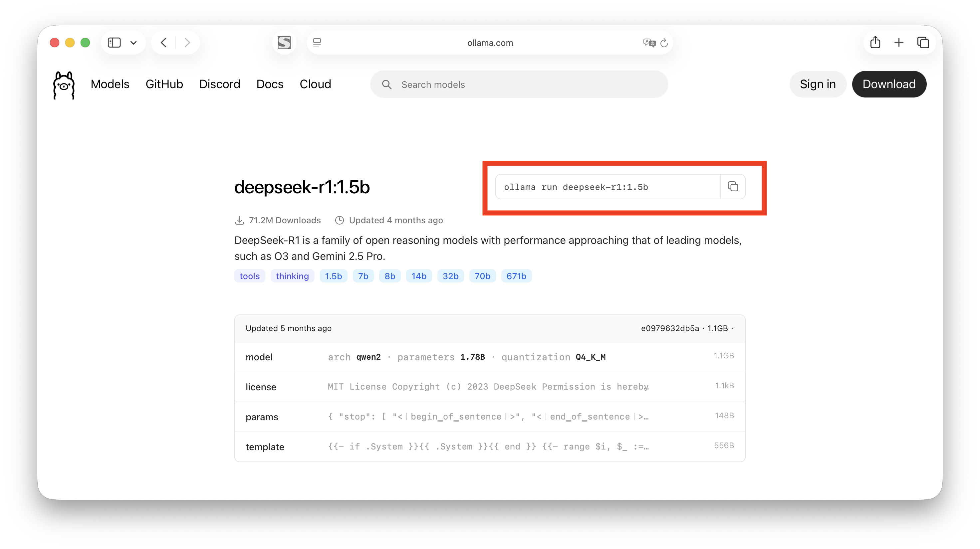This screenshot has width=980, height=549.
Task: Copy the ollama run command
Action: pos(733,186)
